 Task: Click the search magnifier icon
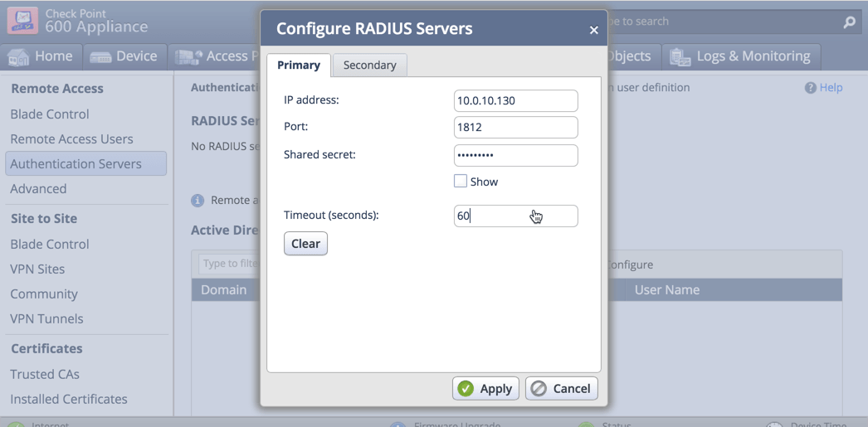tap(849, 22)
